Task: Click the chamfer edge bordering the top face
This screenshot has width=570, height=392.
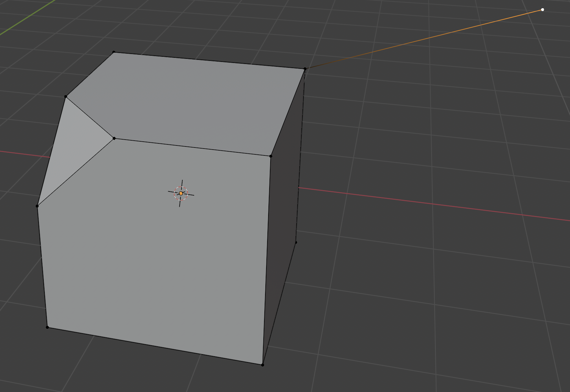Action: 90,118
